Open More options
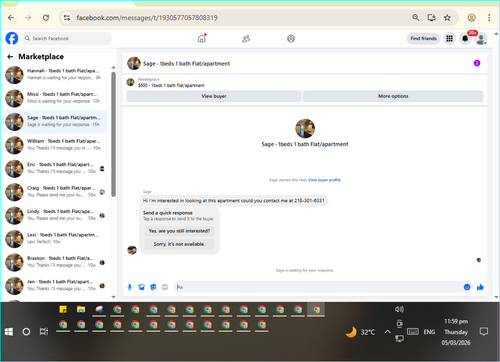This screenshot has width=500, height=362. click(393, 96)
